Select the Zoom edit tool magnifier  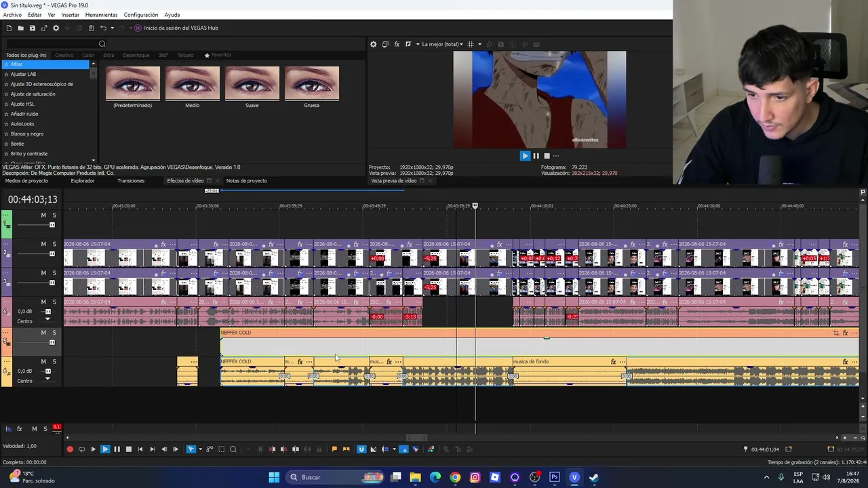tap(233, 449)
